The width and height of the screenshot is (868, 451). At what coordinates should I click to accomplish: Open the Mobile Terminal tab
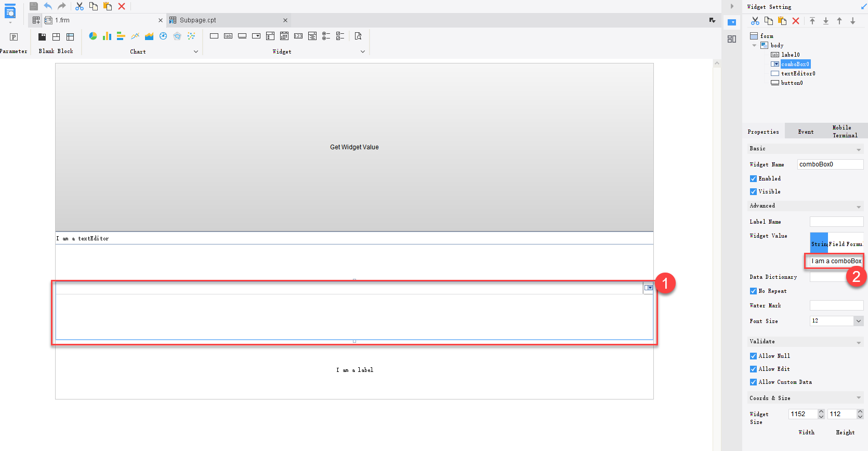point(845,131)
